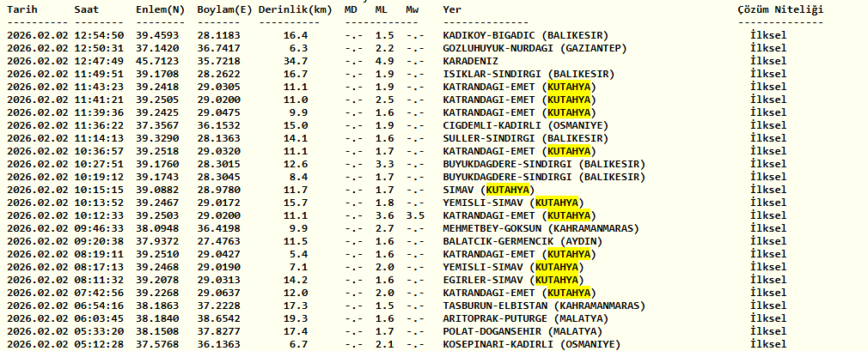This screenshot has height=351, width=868.
Task: Select the Enlem(N) column heading
Action: 160,9
